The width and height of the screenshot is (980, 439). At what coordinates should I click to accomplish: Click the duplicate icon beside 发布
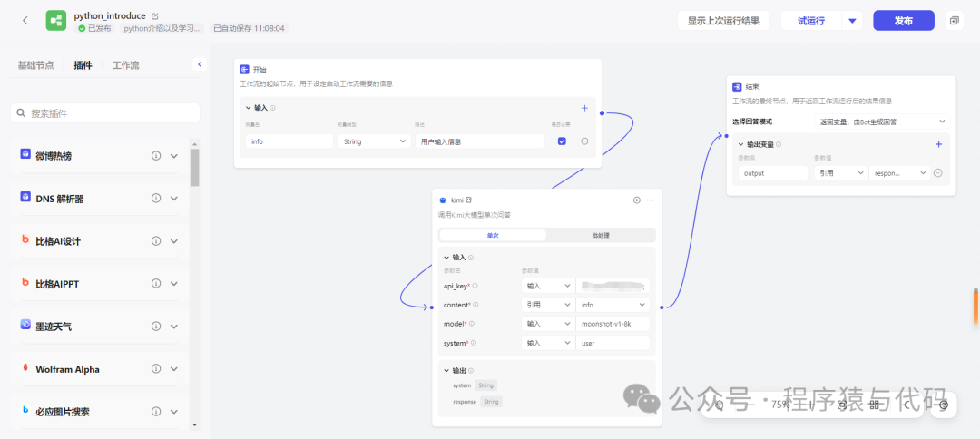954,21
